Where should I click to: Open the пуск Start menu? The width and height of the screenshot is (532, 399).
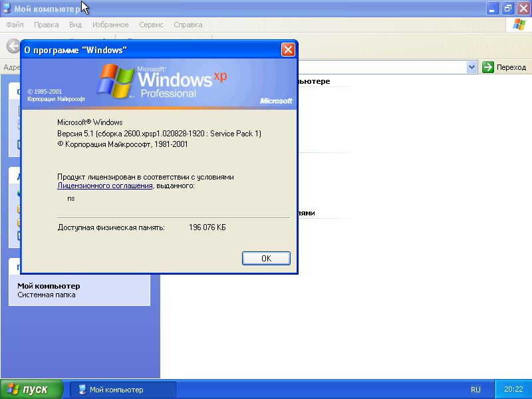[x=31, y=390]
